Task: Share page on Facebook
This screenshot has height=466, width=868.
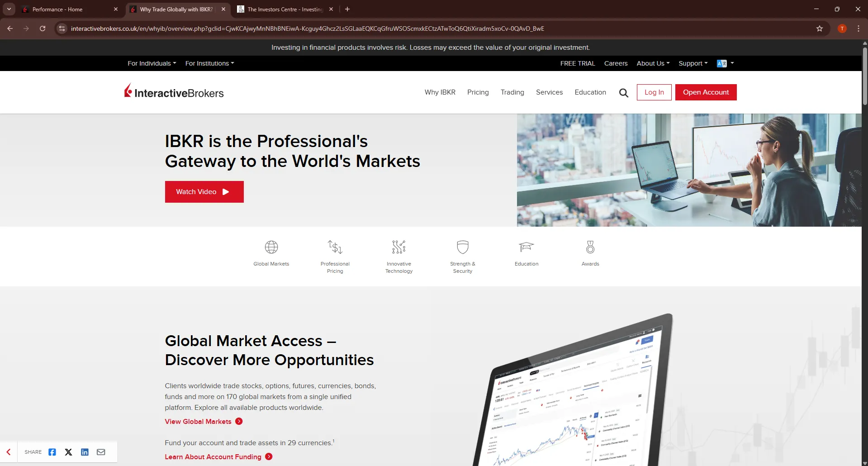Action: pyautogui.click(x=52, y=452)
